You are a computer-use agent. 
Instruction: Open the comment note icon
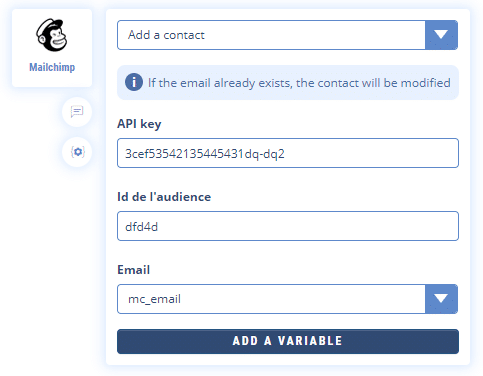coord(77,111)
